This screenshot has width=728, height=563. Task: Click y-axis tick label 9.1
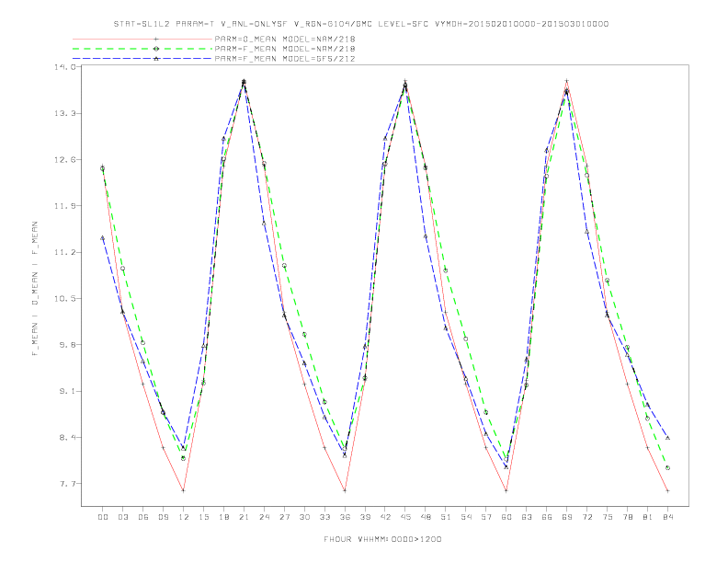click(x=67, y=391)
